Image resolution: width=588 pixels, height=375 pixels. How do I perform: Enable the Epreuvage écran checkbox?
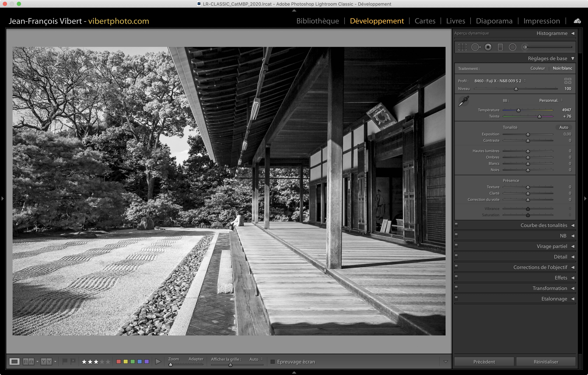coord(273,362)
